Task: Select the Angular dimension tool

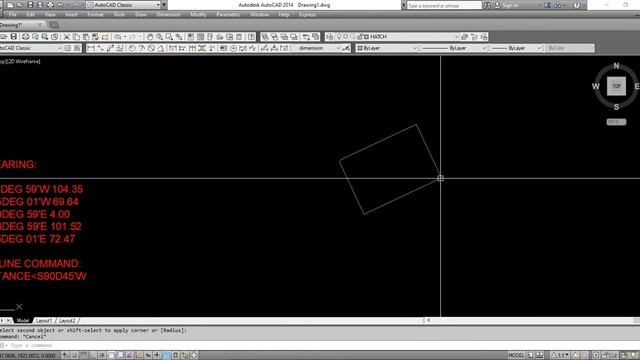Action: pyautogui.click(x=161, y=48)
